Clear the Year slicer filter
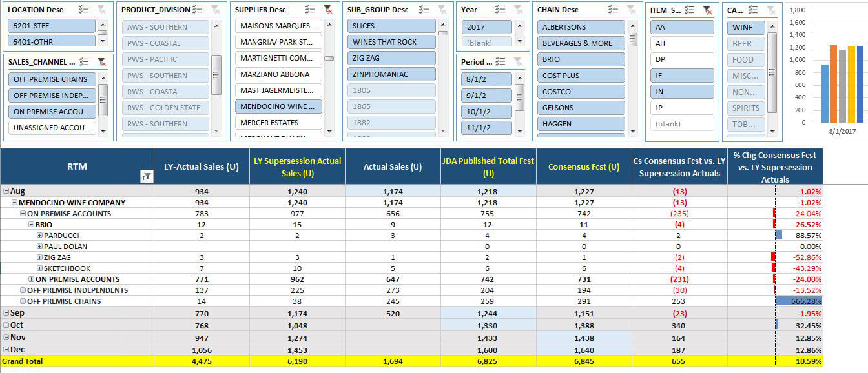This screenshot has height=373, width=868. coord(519,10)
